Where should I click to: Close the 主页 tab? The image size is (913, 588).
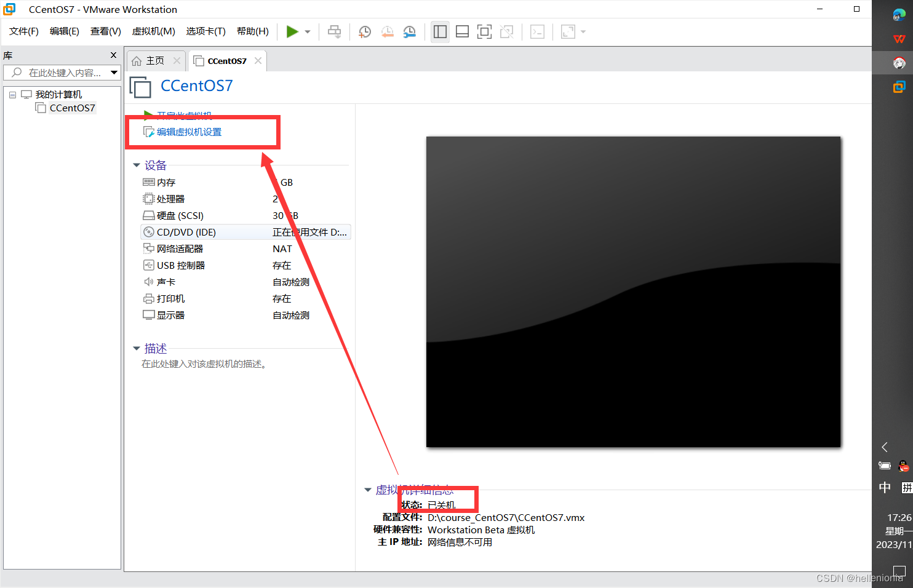click(177, 60)
